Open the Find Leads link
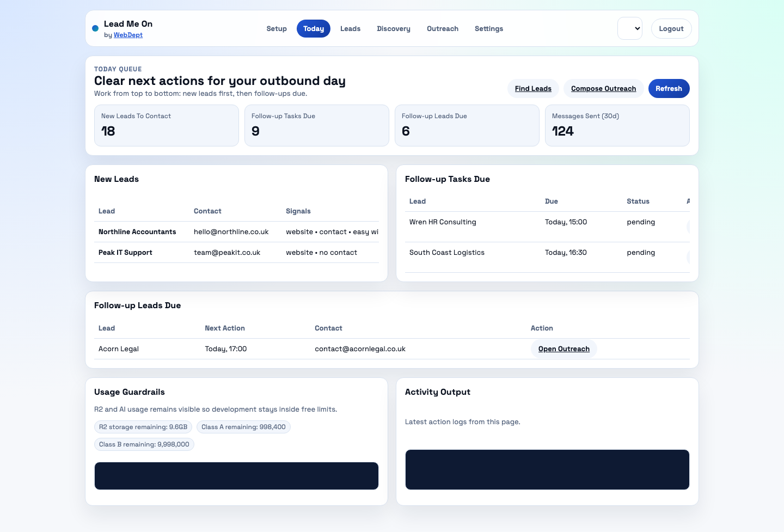The height and width of the screenshot is (532, 784). point(533,89)
